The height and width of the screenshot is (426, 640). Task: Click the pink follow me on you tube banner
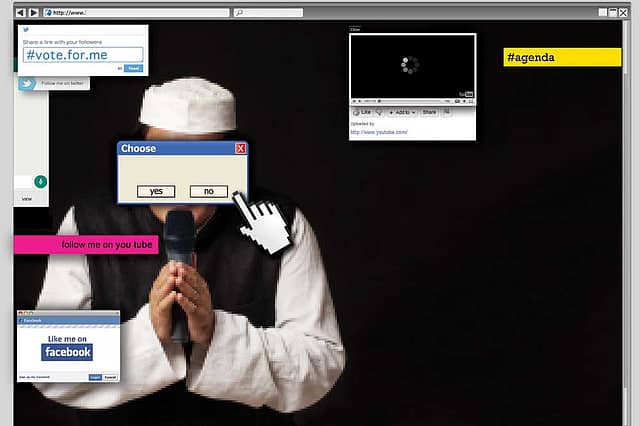pyautogui.click(x=86, y=245)
